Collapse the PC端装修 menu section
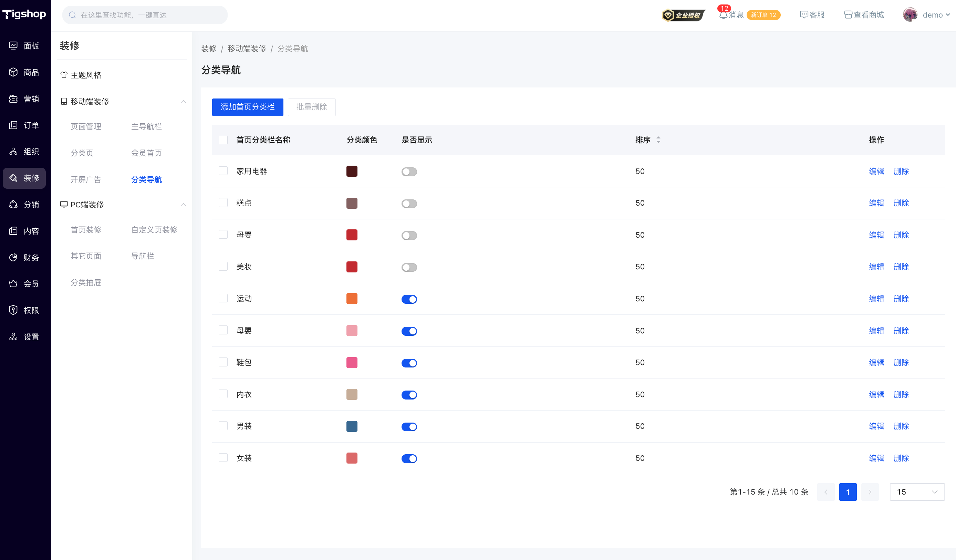 point(183,205)
